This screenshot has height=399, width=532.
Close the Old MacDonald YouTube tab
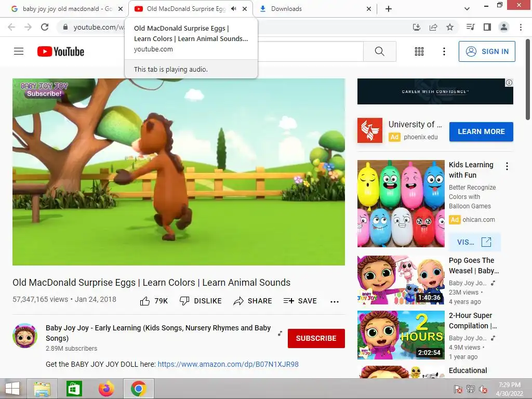coord(245,9)
